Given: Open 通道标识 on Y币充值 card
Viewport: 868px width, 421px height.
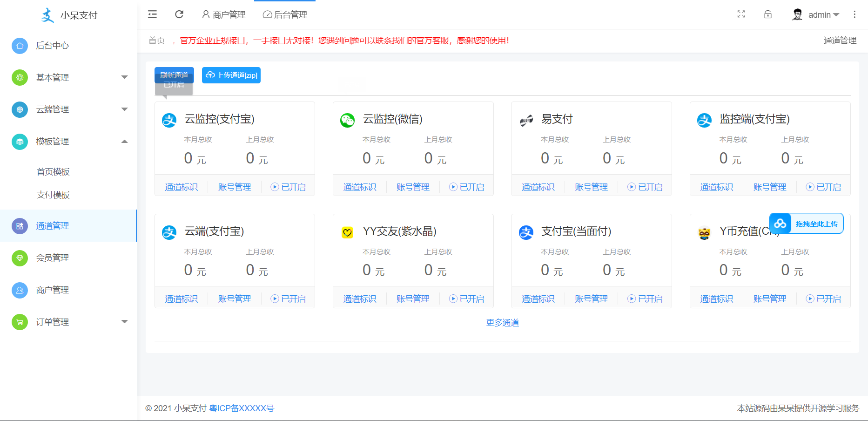Looking at the screenshot, I should coord(717,299).
